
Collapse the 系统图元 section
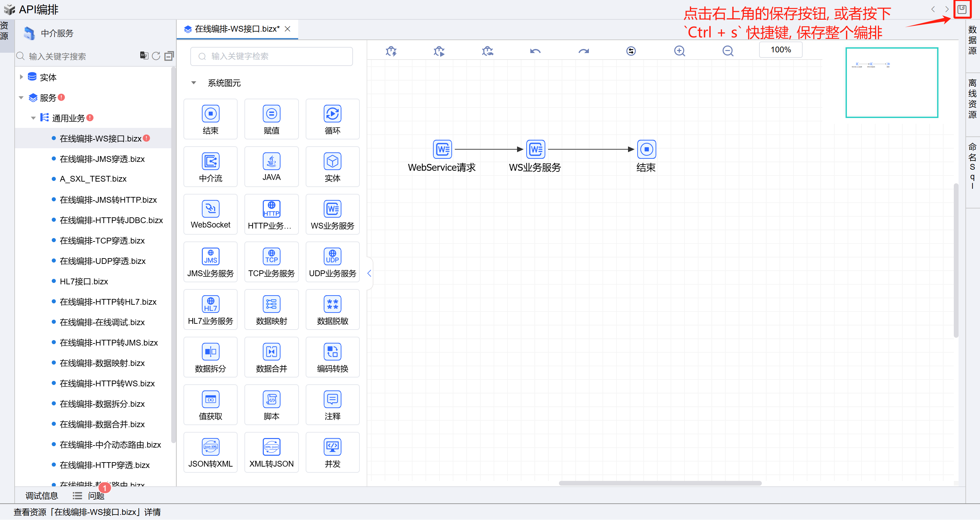[x=194, y=83]
